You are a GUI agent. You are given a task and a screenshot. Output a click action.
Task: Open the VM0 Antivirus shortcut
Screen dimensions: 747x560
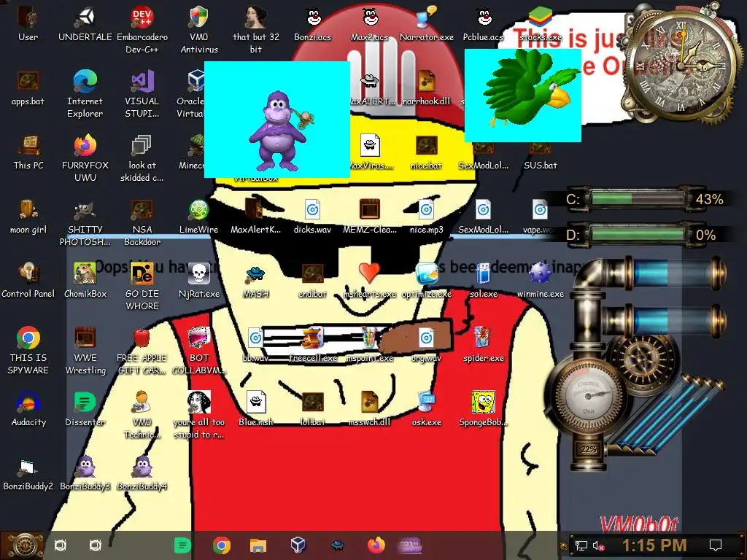click(x=198, y=29)
